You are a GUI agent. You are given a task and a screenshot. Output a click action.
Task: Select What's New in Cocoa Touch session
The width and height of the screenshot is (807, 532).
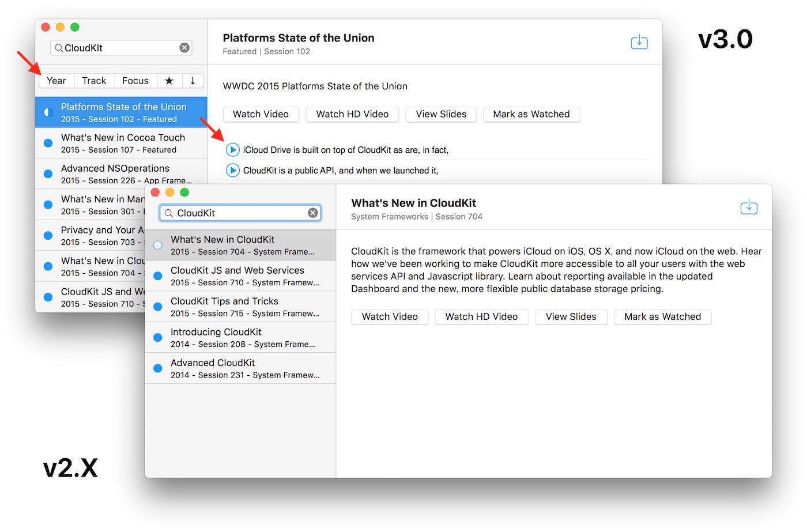pyautogui.click(x=121, y=143)
